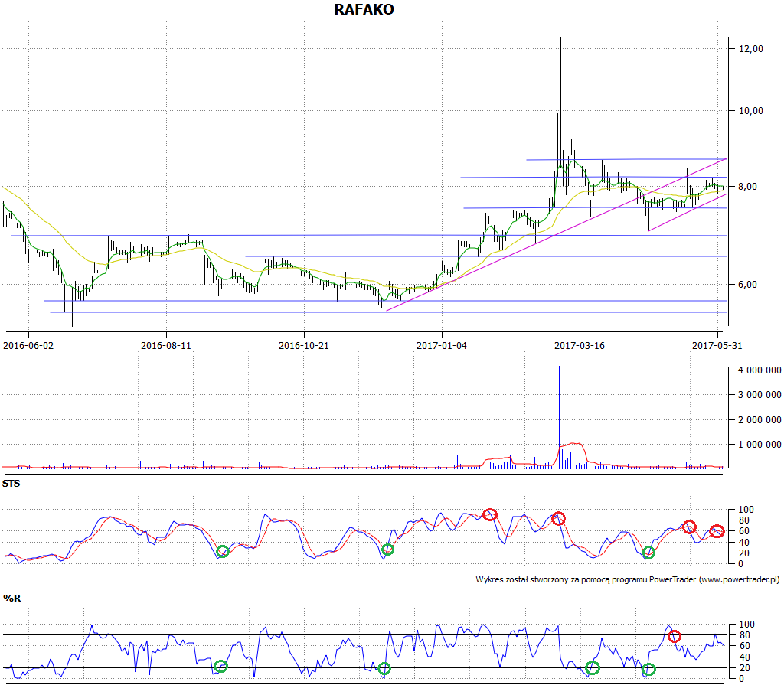Click the 4 000 000 volume label
Image resolution: width=784 pixels, height=685 pixels.
pos(759,370)
